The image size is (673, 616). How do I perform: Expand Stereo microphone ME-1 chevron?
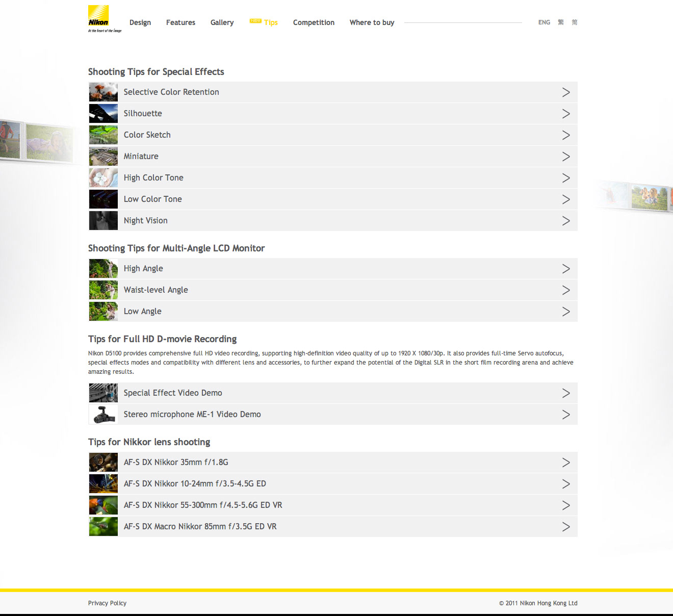point(566,415)
